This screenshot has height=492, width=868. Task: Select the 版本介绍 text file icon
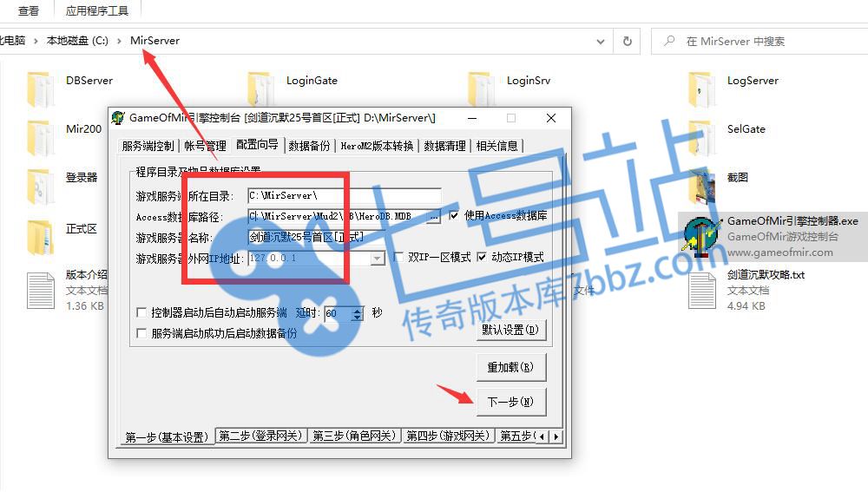point(41,291)
